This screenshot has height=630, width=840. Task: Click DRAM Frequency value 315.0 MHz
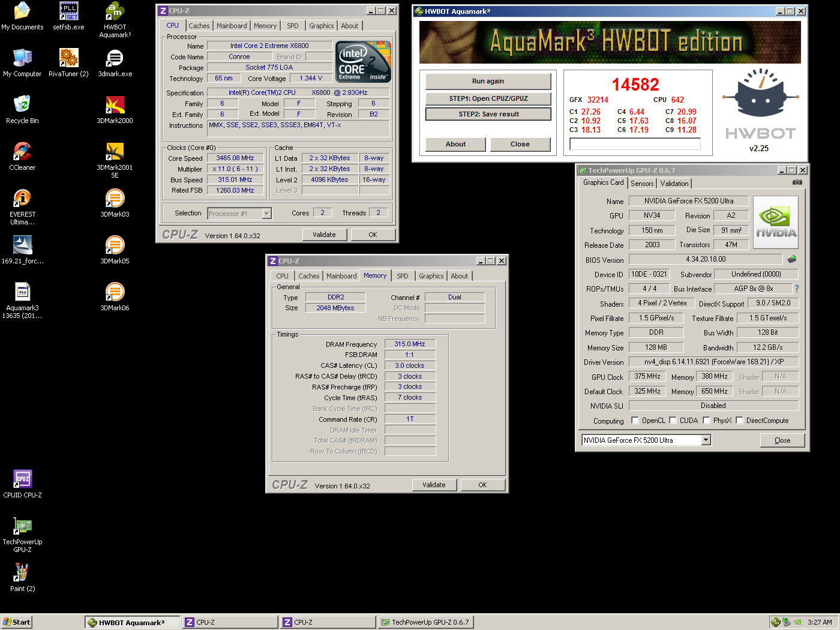(410, 344)
